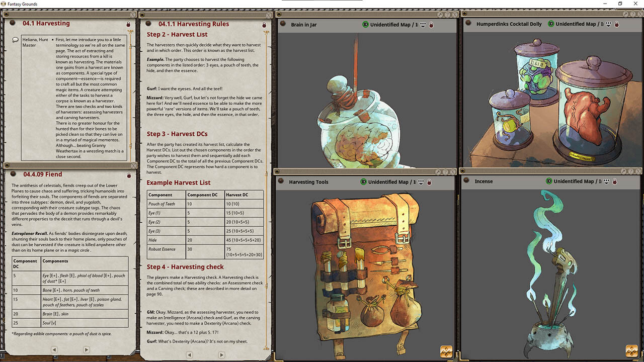Go to next page in Fiend window

[86, 349]
